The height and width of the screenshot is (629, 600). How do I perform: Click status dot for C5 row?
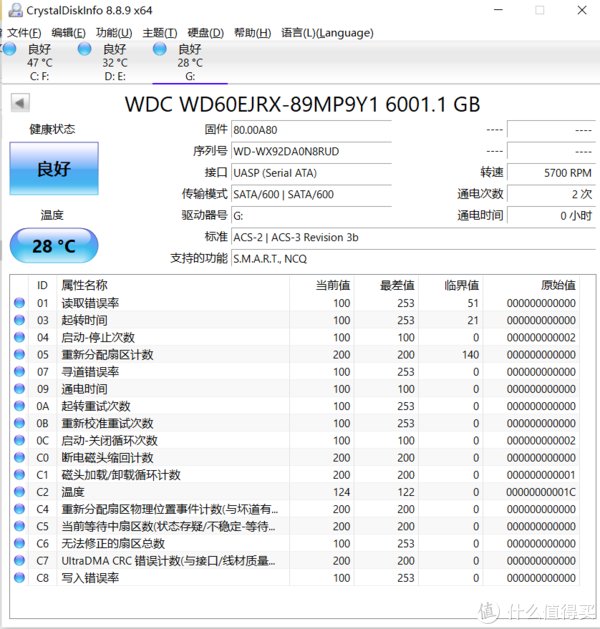pos(19,526)
